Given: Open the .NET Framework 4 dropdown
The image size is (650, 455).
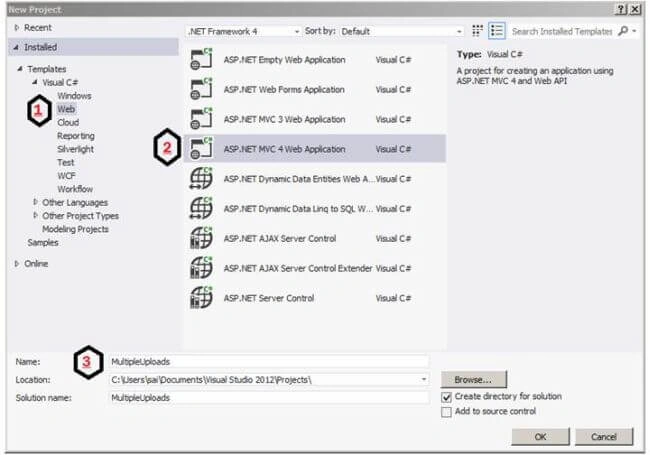Looking at the screenshot, I should click(x=244, y=31).
